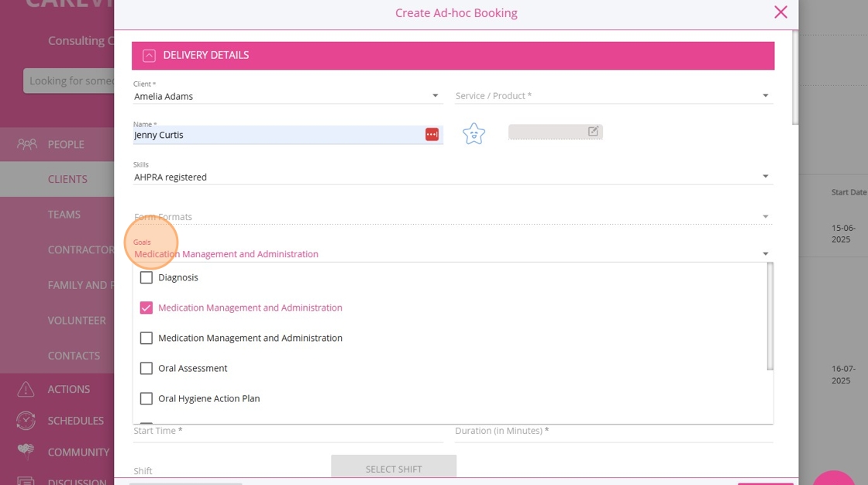Image resolution: width=868 pixels, height=485 pixels.
Task: Click the Community icon in sidebar
Action: pyautogui.click(x=26, y=452)
